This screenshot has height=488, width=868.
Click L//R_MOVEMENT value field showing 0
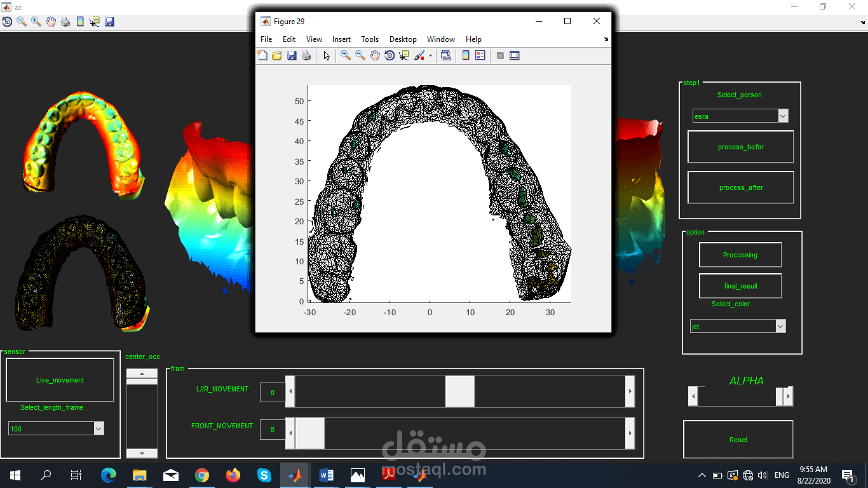point(273,393)
